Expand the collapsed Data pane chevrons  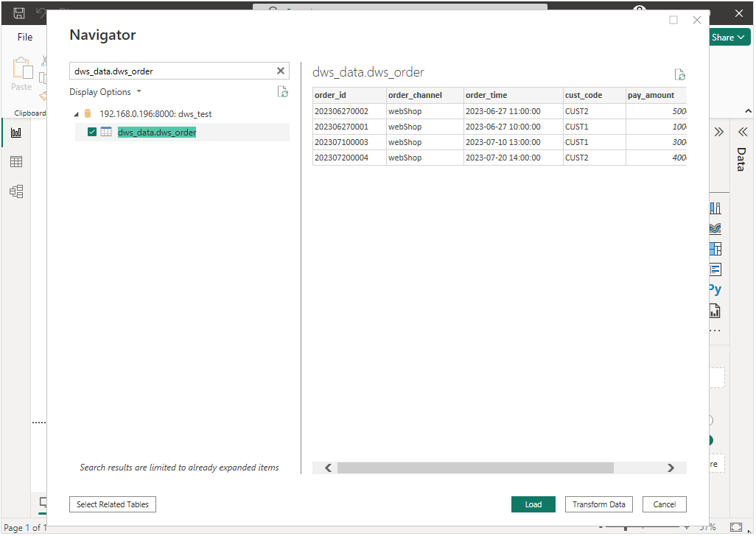tap(743, 132)
